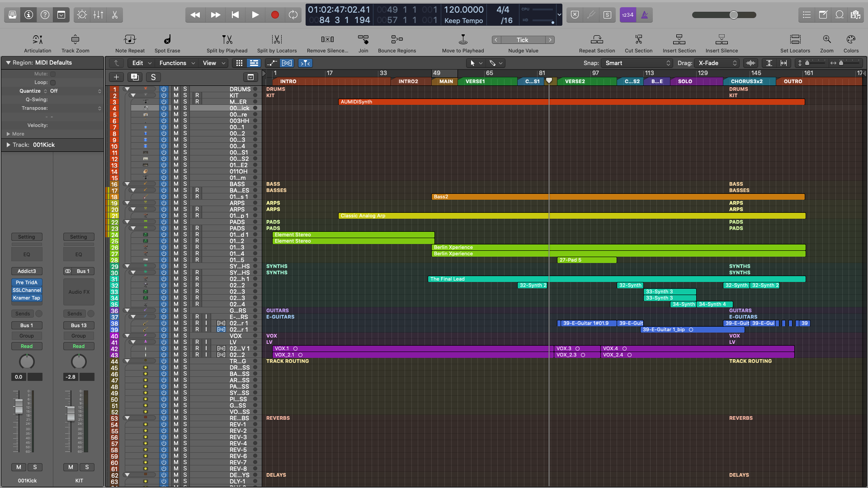Open the Smart Controls button
Image resolution: width=868 pixels, height=488 pixels.
click(x=82, y=15)
